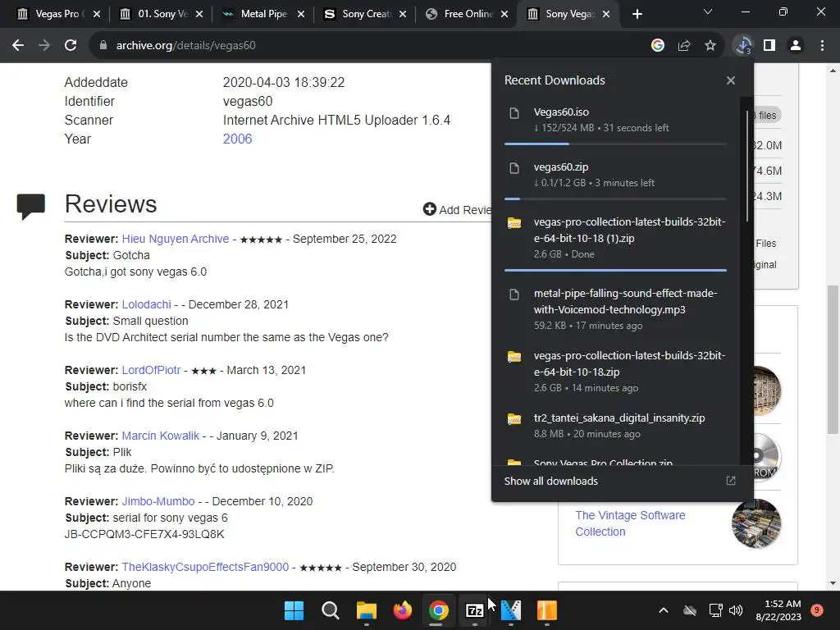Screen dimensions: 840x630
Task: Open Google account icon in address bar
Action: click(x=658, y=46)
